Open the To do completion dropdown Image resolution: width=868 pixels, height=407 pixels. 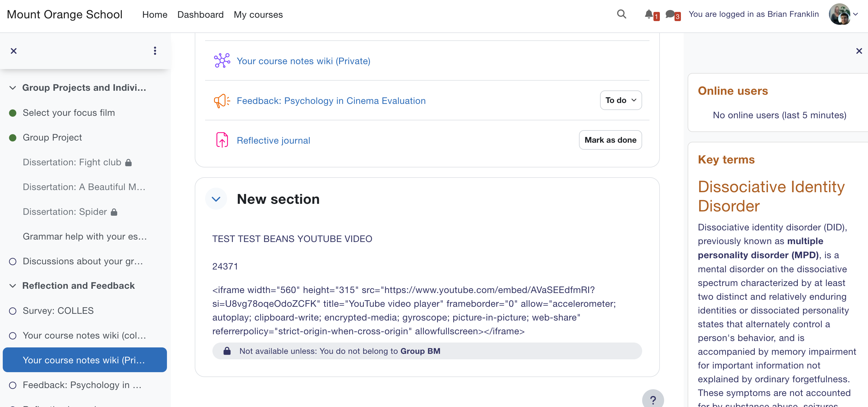pyautogui.click(x=621, y=100)
